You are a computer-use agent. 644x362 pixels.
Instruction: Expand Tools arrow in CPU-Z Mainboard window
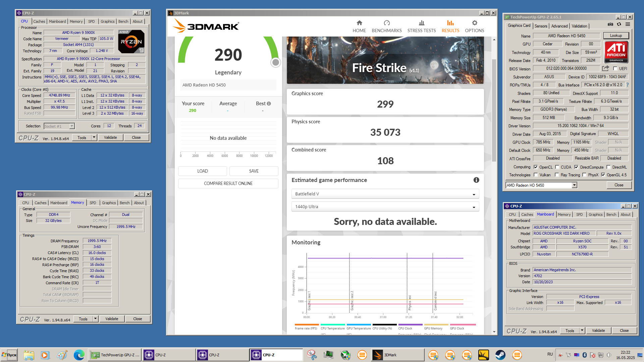pos(582,330)
